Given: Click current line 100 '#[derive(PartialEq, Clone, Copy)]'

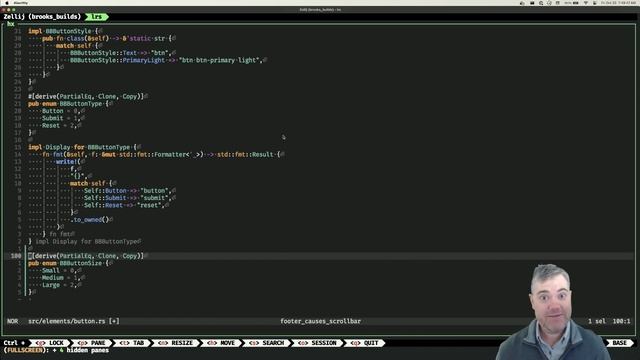Looking at the screenshot, I should coord(86,256).
